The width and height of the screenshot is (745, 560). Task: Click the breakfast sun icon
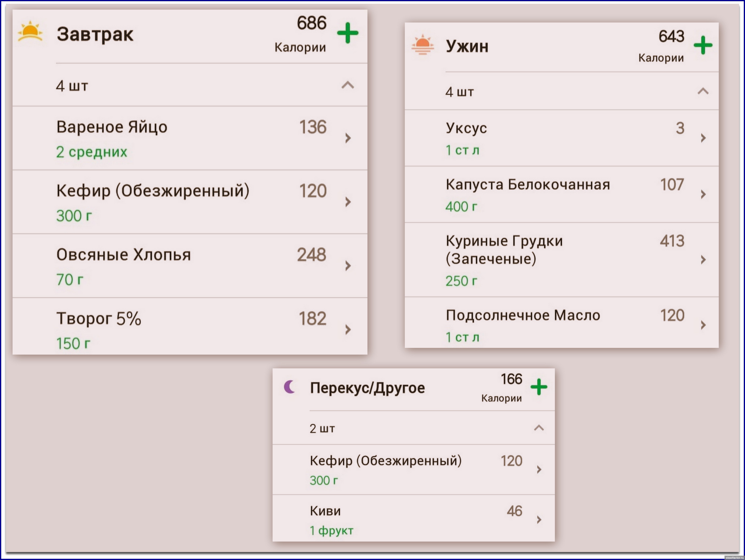point(30,31)
